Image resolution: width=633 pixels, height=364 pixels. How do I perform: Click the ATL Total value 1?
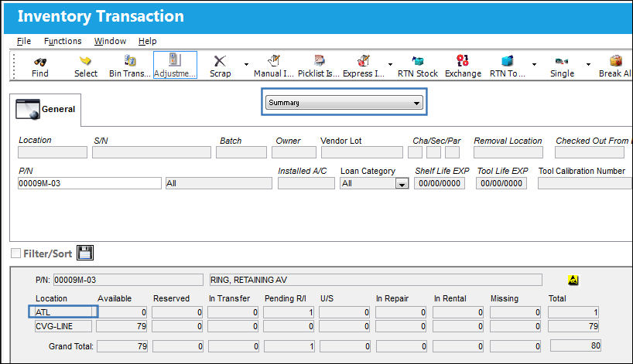[573, 312]
